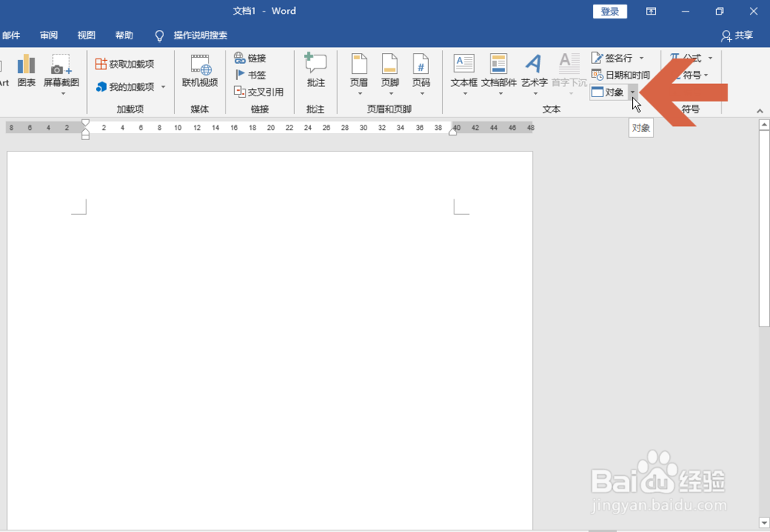Insert a 文本框 text box
Image resolution: width=770 pixels, height=532 pixels.
[x=464, y=74]
